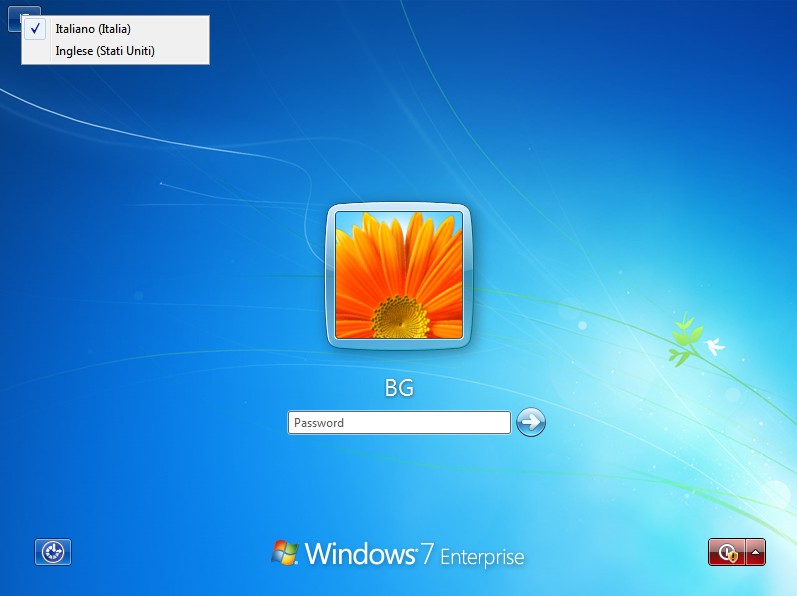The image size is (797, 596).
Task: Click the red shut down power button
Action: point(727,552)
